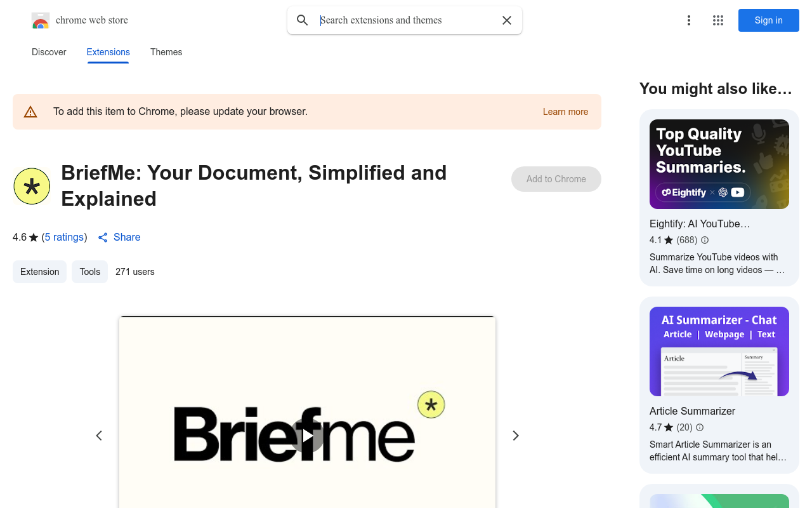Open the AI Summarizer Chat thumbnail
Viewport: 812px width, 508px height.
click(719, 351)
